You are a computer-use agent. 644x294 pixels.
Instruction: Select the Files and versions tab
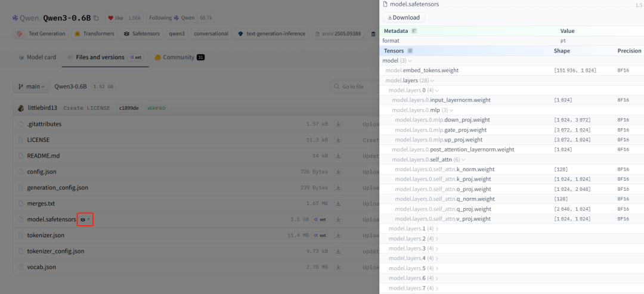(x=105, y=57)
